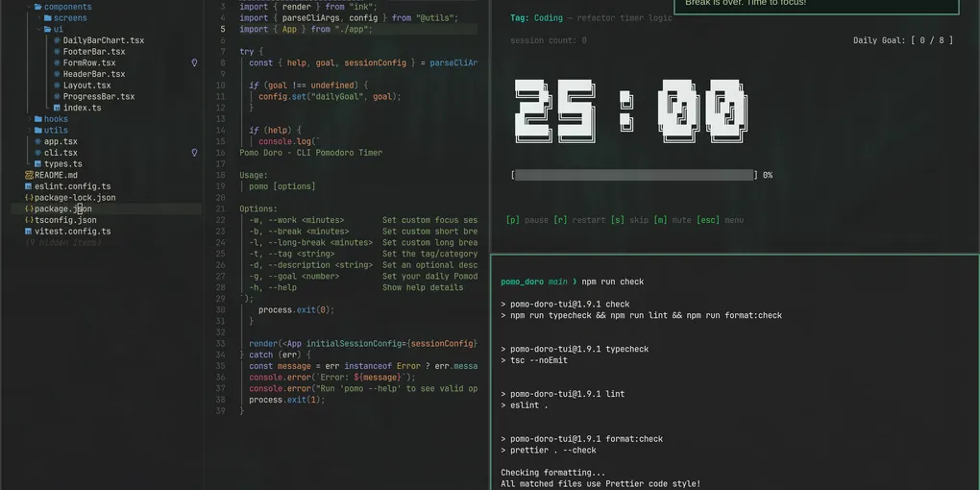Click the process.exit(0) line in editor
Image resolution: width=980 pixels, height=490 pixels.
click(x=296, y=310)
